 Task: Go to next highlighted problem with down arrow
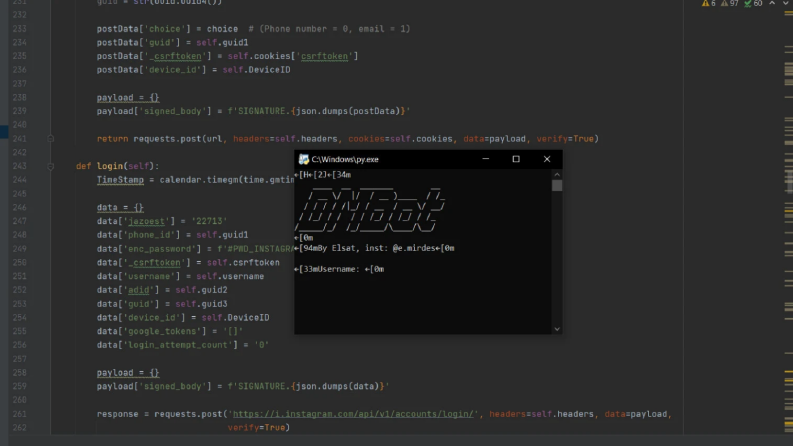(x=786, y=3)
